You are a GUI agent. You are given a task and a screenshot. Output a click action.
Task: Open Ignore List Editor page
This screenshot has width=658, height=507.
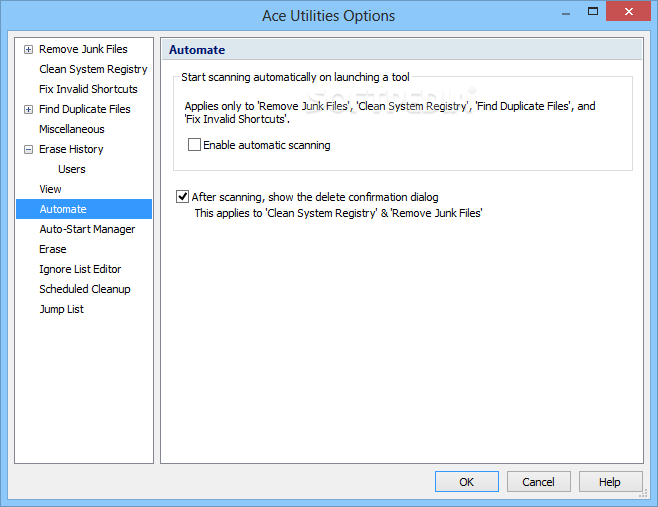click(x=80, y=269)
